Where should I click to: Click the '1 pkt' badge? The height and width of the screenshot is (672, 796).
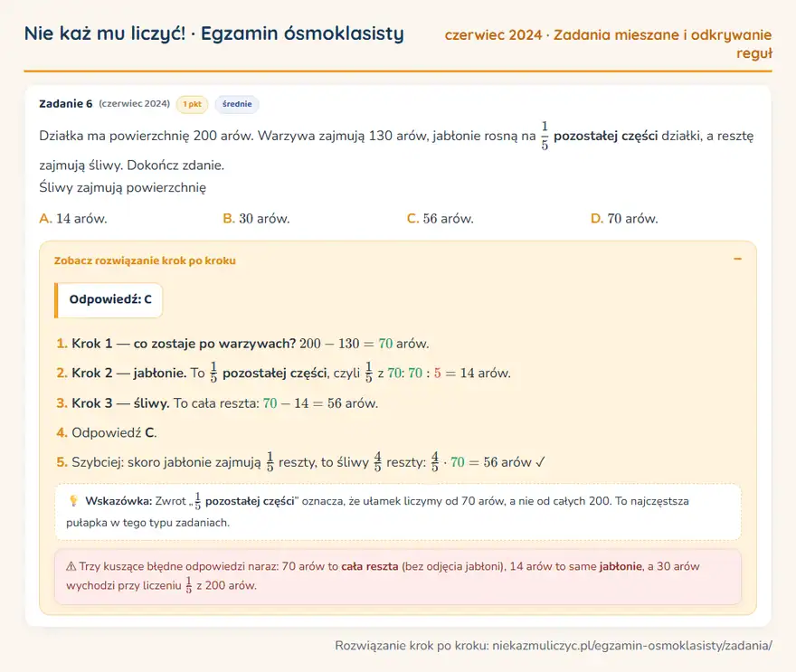(x=192, y=104)
